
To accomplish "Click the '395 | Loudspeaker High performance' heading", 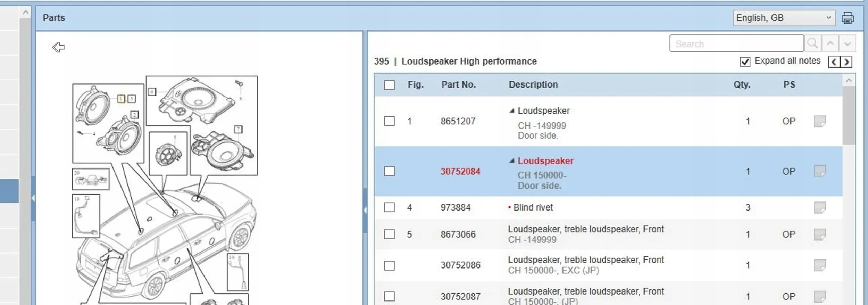I will click(x=455, y=61).
